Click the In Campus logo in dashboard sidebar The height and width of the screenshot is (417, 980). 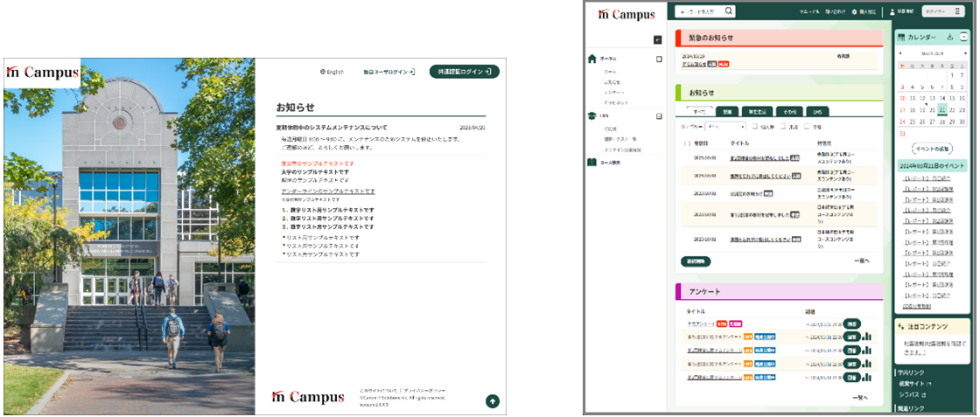[626, 14]
